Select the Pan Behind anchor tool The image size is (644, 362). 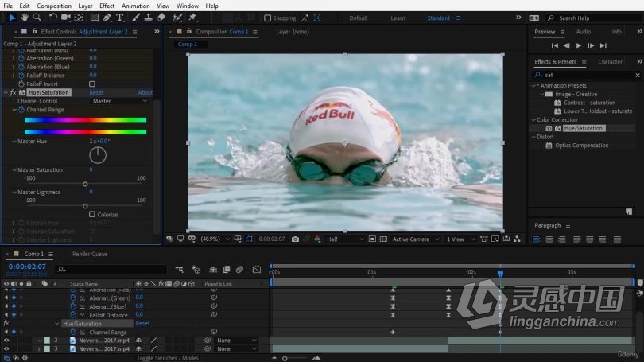click(x=79, y=18)
